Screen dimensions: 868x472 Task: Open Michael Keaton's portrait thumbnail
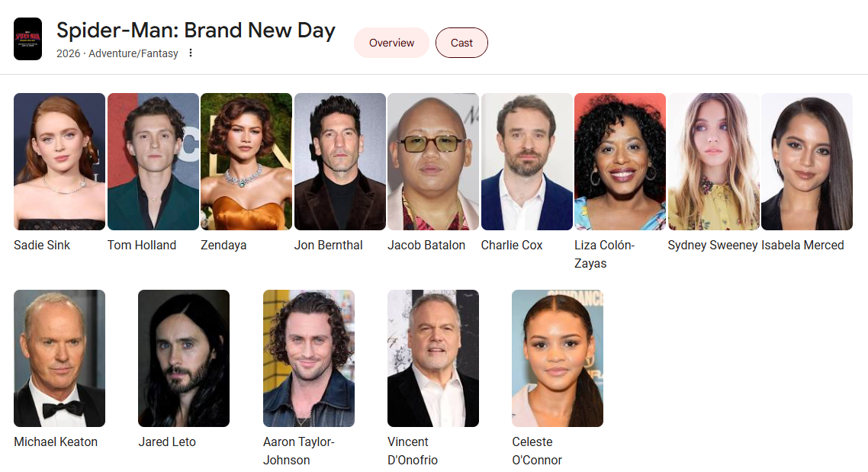point(59,358)
